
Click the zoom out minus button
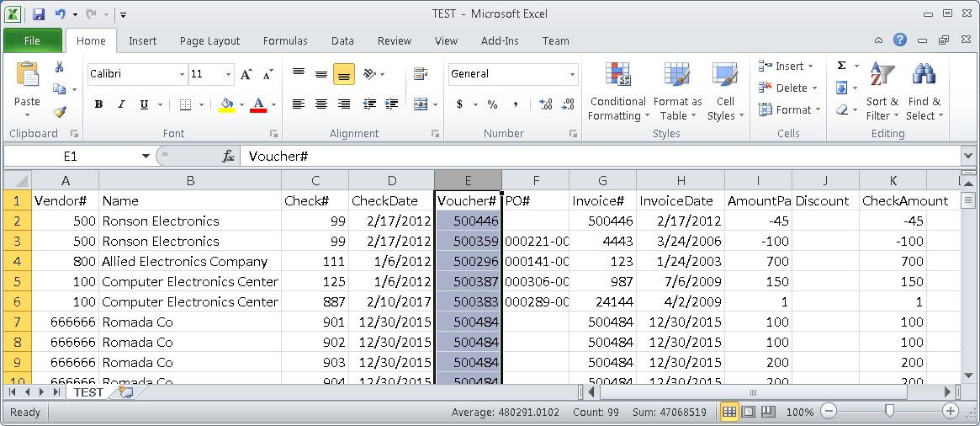(828, 412)
